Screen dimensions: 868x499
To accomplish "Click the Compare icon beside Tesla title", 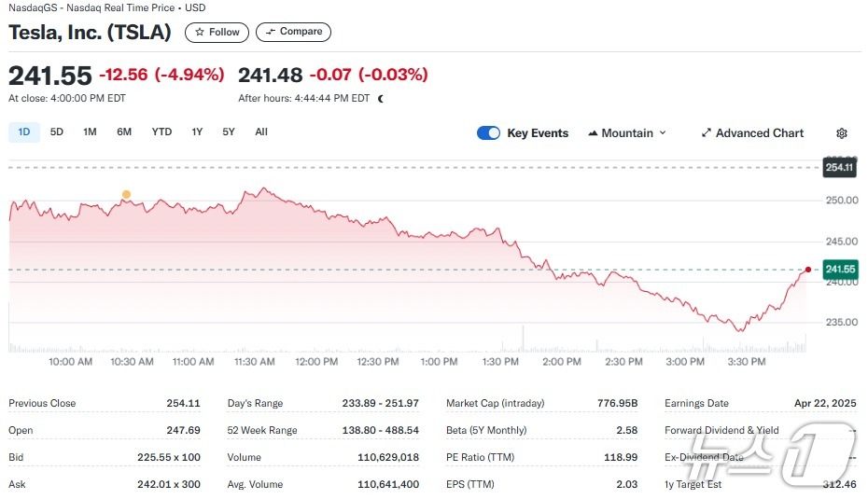I will [271, 32].
